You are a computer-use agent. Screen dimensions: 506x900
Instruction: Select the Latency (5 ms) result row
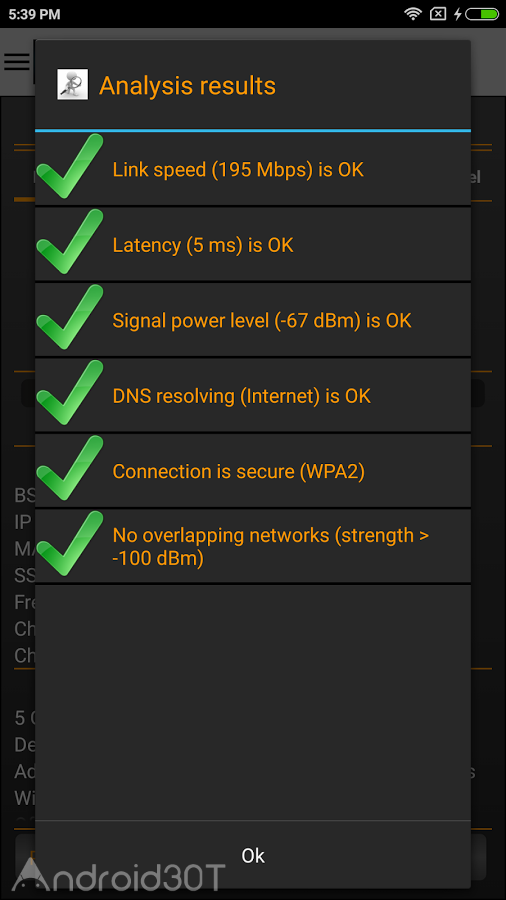[x=253, y=245]
